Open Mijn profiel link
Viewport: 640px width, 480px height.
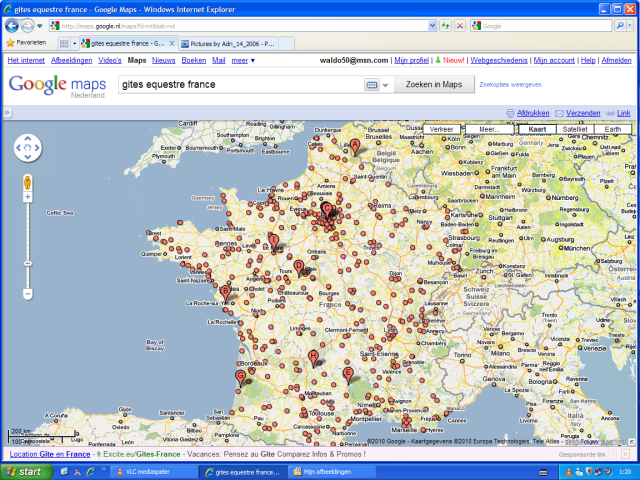tap(411, 60)
